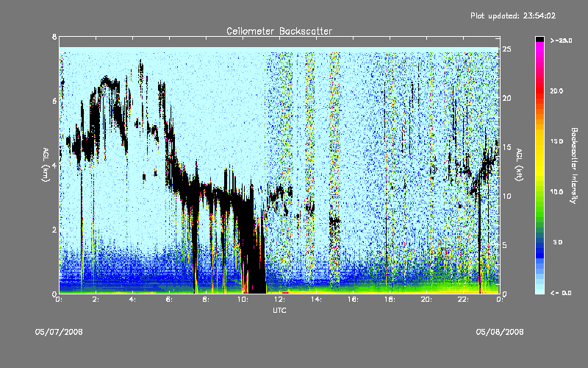Click the '15' tick on kft axis

click(506, 147)
